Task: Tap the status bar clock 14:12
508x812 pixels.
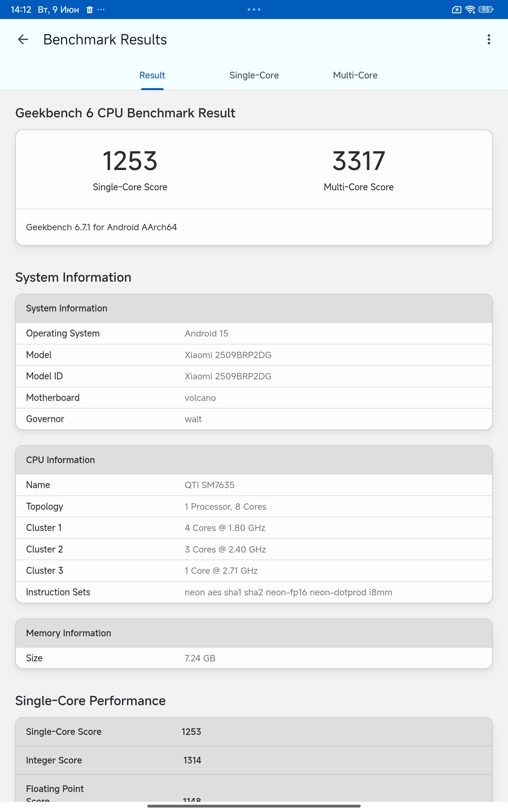Action: click(x=21, y=10)
